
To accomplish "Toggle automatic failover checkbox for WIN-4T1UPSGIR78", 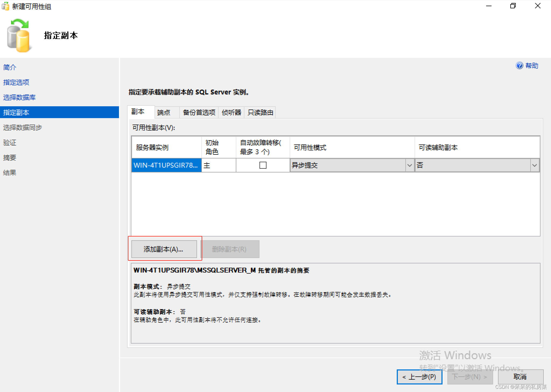I will pos(263,165).
